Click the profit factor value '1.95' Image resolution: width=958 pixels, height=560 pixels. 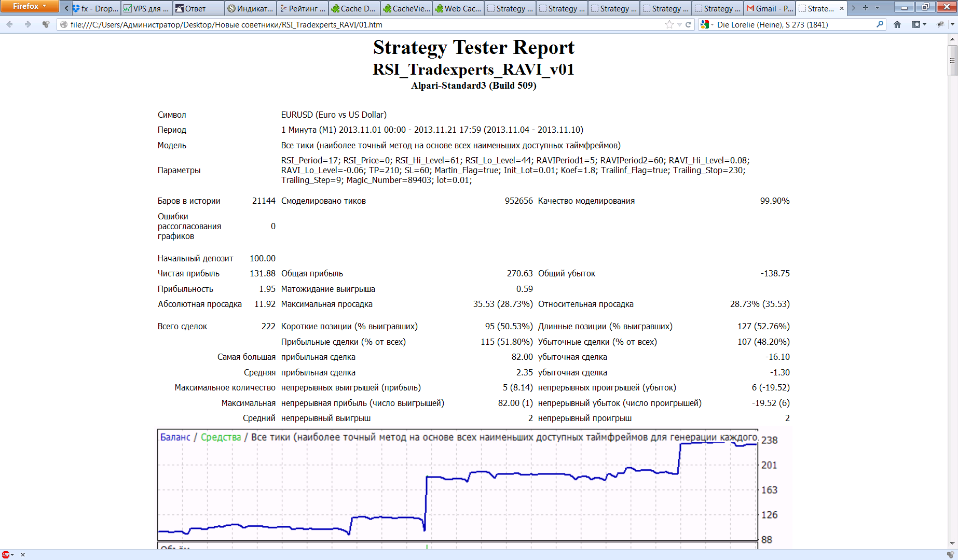(267, 289)
